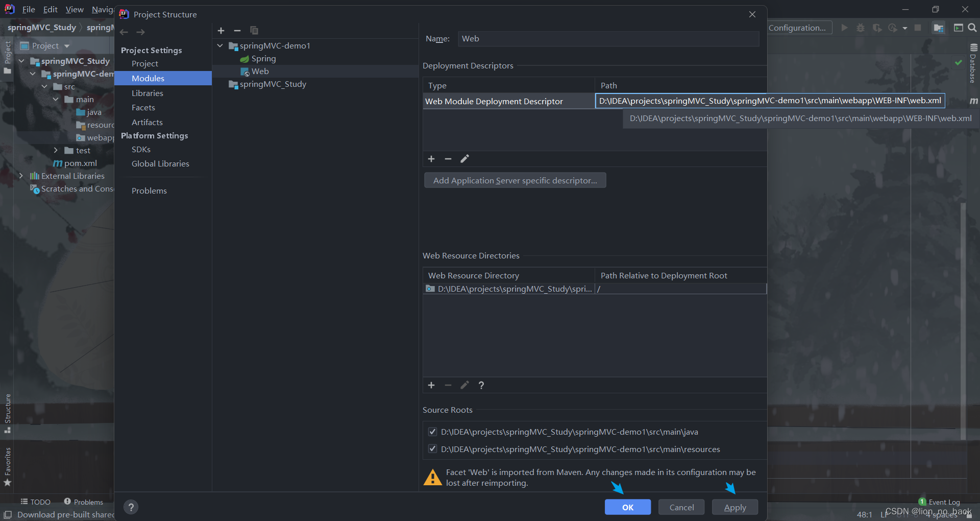Open Project Structure toolbar icon in main window
Screen dimensions: 980x521
tap(938, 28)
